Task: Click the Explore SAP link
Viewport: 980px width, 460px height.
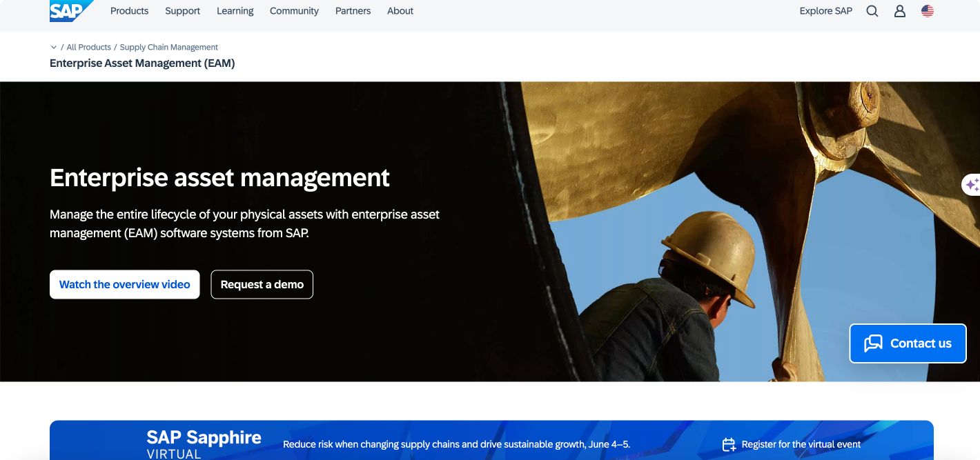Action: [826, 11]
